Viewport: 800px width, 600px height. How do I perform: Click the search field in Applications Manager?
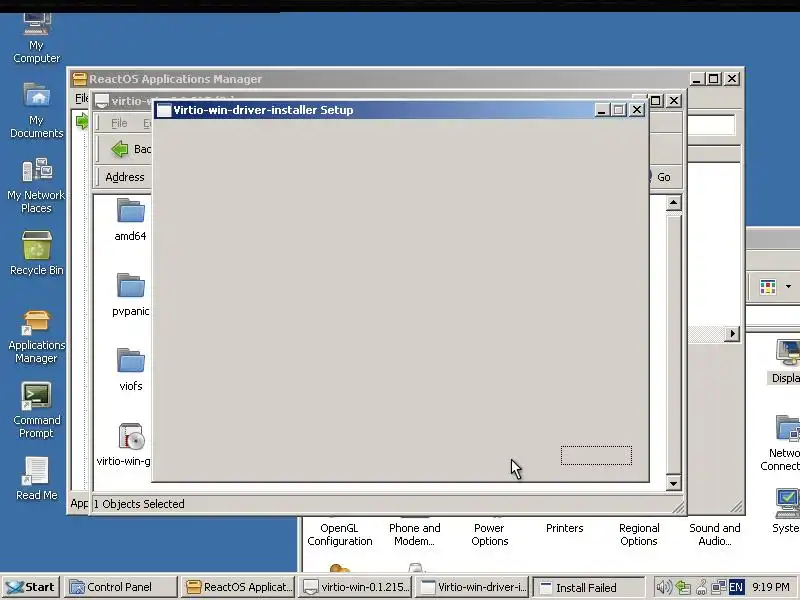(711, 124)
